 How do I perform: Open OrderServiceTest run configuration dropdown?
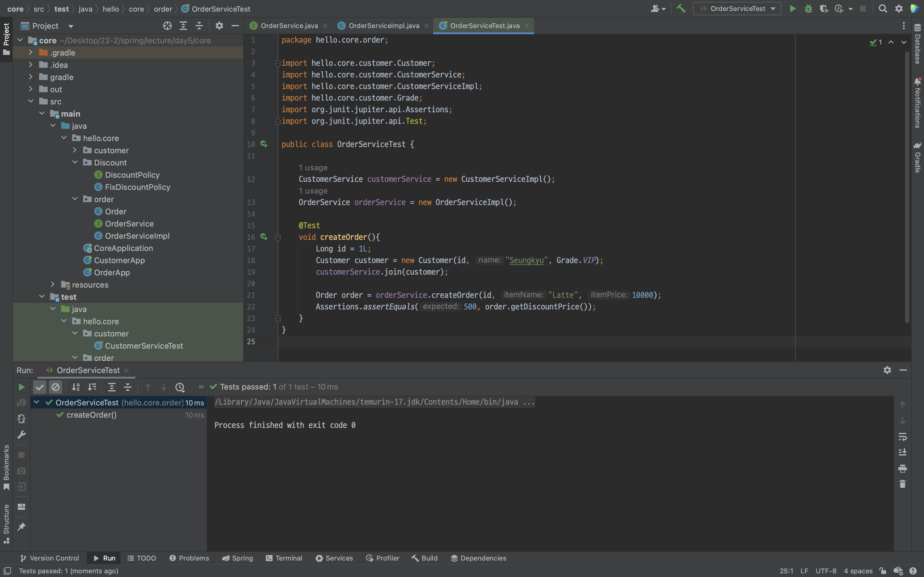click(737, 9)
